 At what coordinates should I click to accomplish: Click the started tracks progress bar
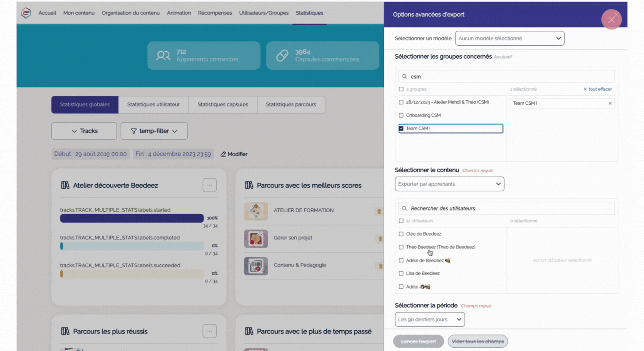click(x=132, y=218)
